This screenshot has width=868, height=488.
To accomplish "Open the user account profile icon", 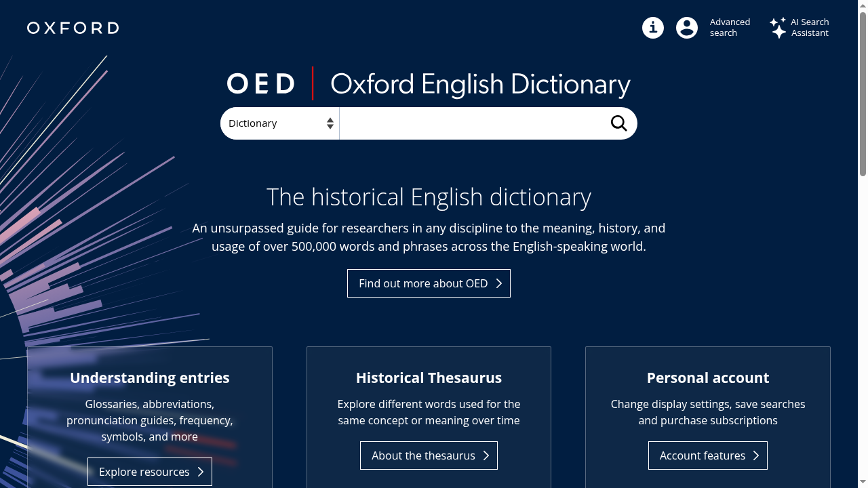I will (x=686, y=28).
